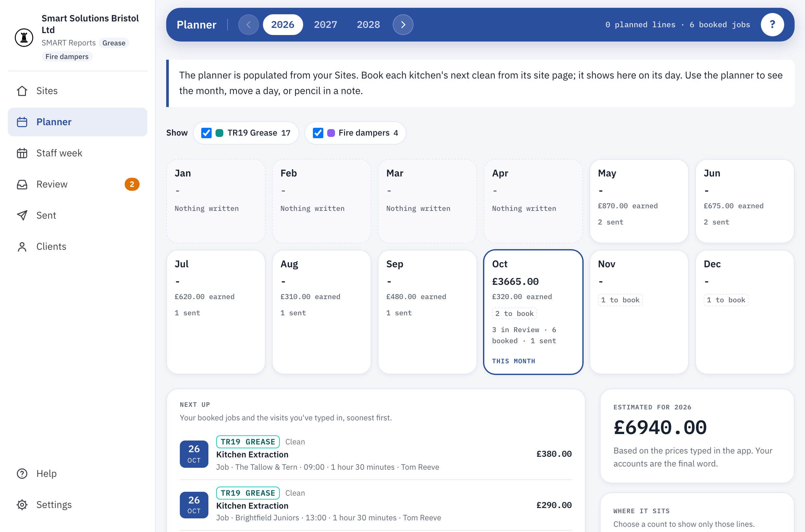Click the Jun month card

point(745,201)
